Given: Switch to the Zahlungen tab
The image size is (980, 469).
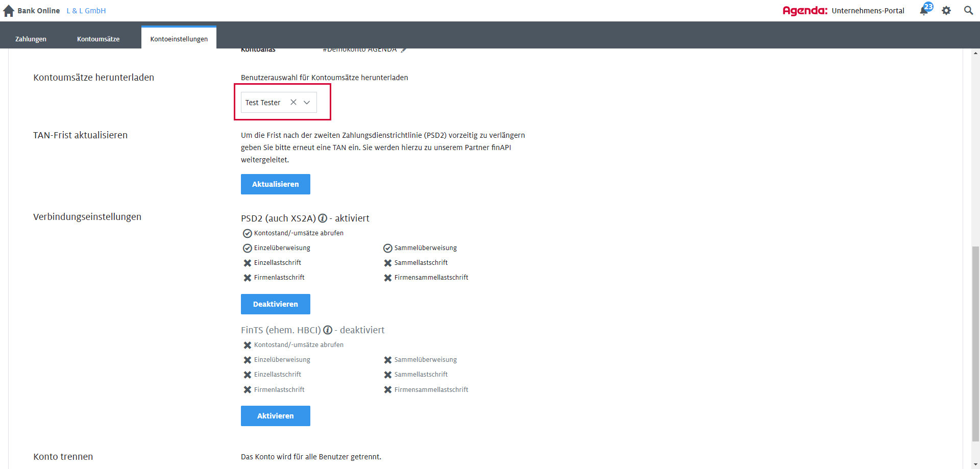Looking at the screenshot, I should 31,39.
